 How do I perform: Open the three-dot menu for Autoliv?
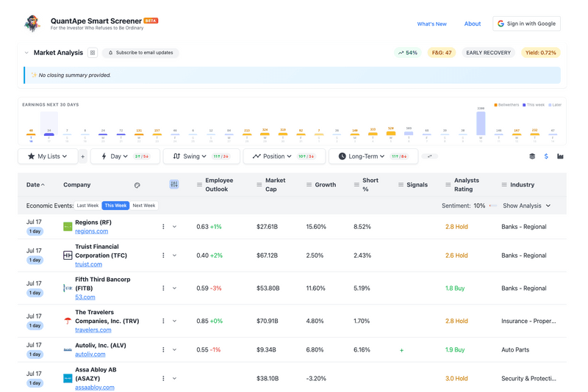pos(163,349)
